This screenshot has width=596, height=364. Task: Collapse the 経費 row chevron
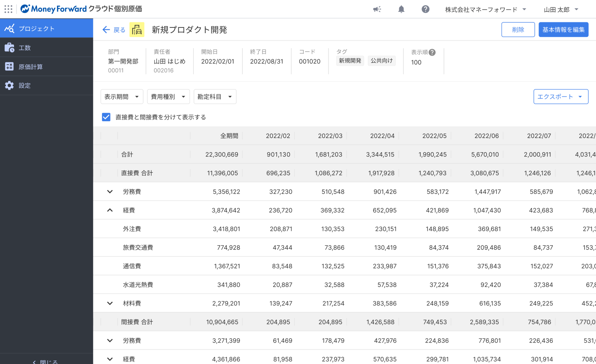pos(110,210)
